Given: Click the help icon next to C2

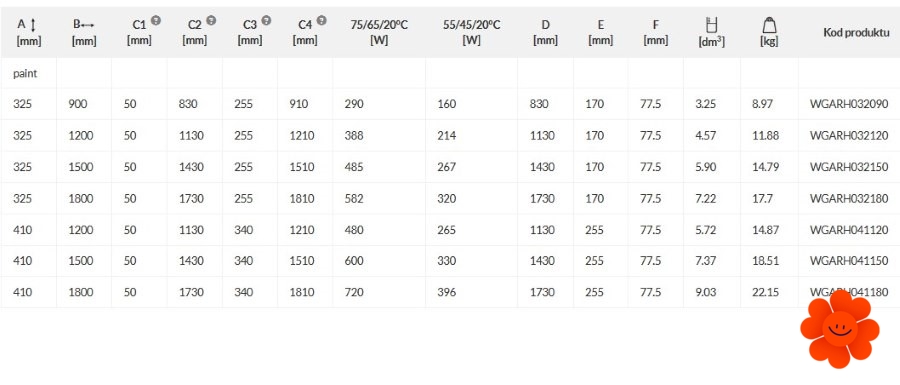Looking at the screenshot, I should (211, 21).
